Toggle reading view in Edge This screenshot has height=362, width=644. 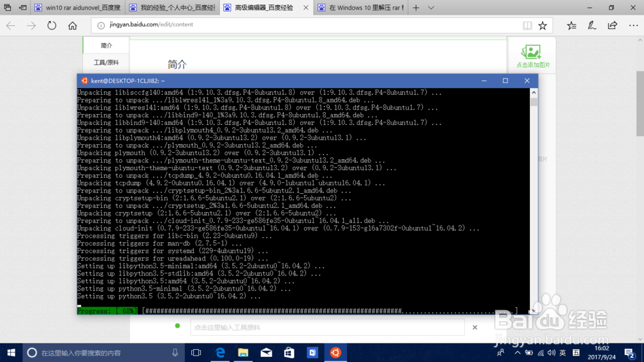pos(527,26)
